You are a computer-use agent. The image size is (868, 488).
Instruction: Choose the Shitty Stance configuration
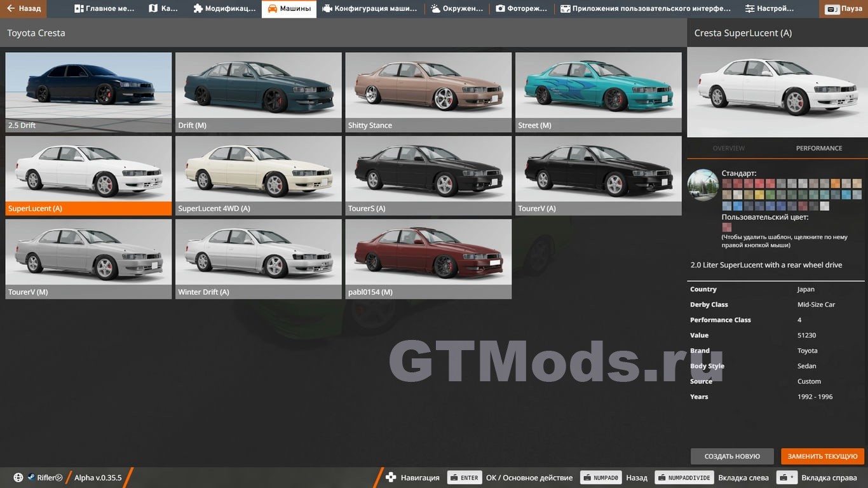(x=428, y=92)
